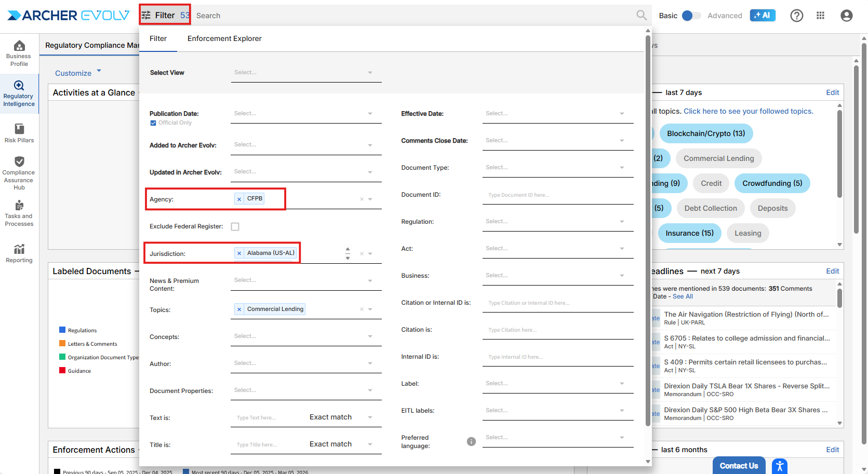Viewport: 868px width, 474px height.
Task: Toggle the Basic/Advanced search switch
Action: click(691, 16)
